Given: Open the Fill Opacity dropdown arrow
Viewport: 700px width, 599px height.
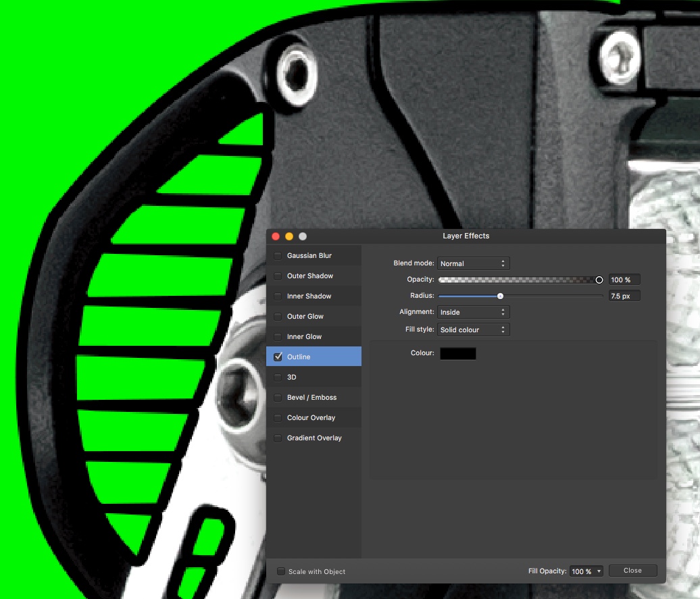Looking at the screenshot, I should click(x=599, y=571).
